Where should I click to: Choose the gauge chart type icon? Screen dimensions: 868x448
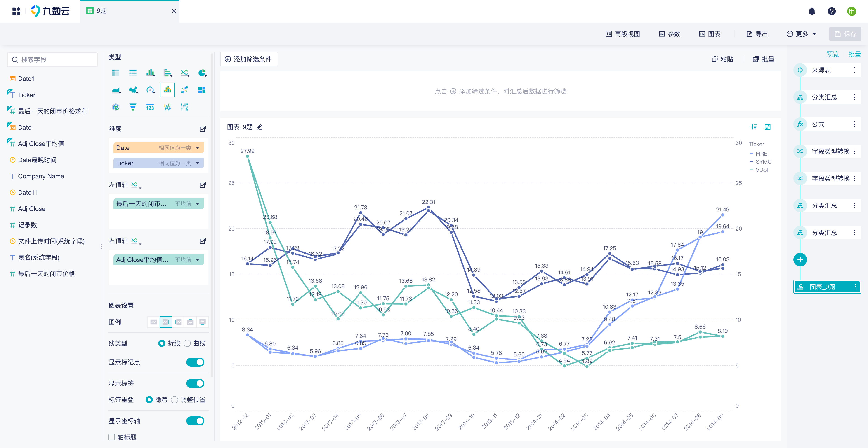pyautogui.click(x=150, y=90)
